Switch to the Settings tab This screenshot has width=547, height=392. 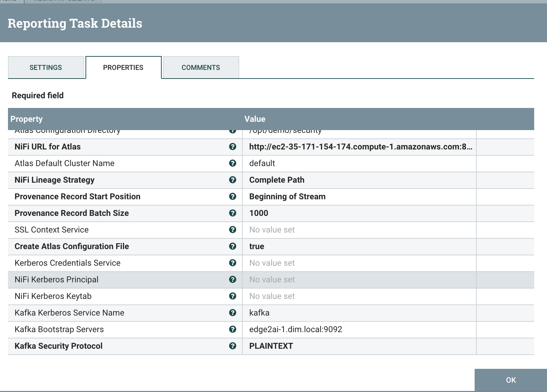(x=46, y=67)
